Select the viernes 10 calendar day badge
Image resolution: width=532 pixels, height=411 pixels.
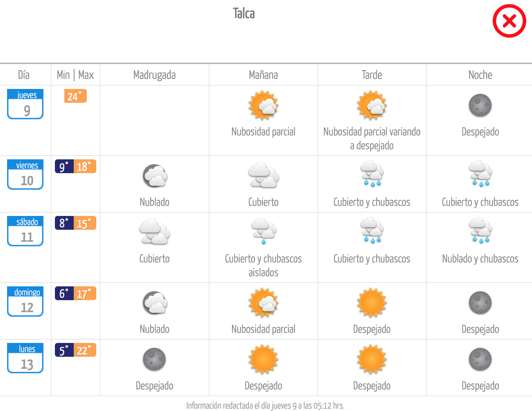pyautogui.click(x=25, y=175)
